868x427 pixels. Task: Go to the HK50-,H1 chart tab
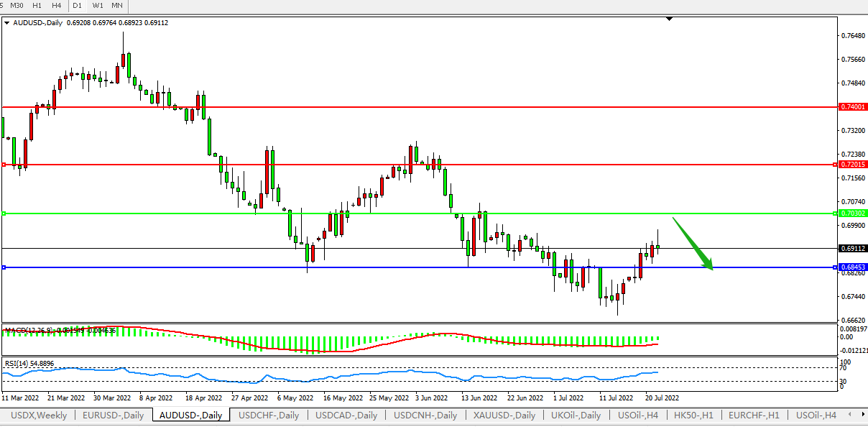[693, 415]
